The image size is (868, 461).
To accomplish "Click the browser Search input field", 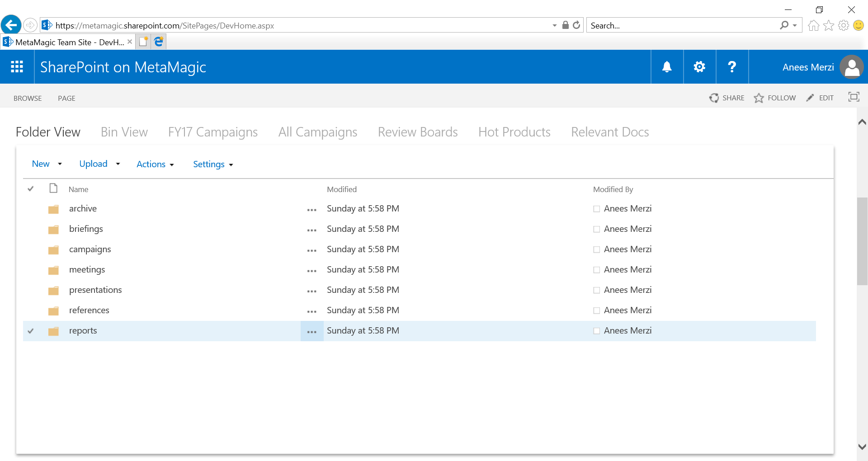I will (x=683, y=25).
